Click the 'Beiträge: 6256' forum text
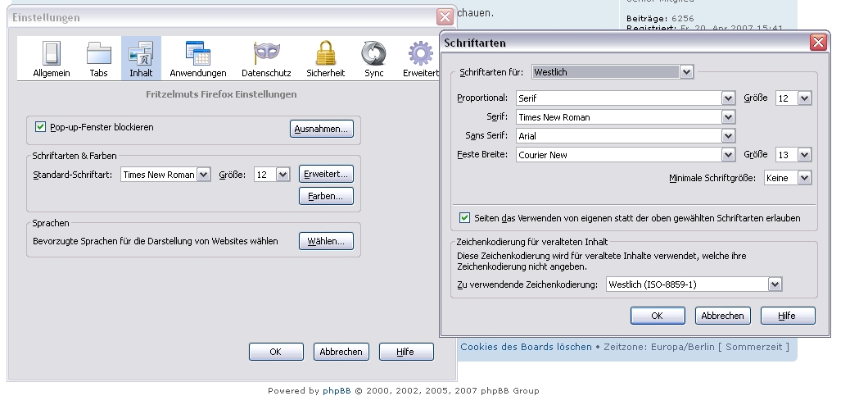 (x=660, y=18)
